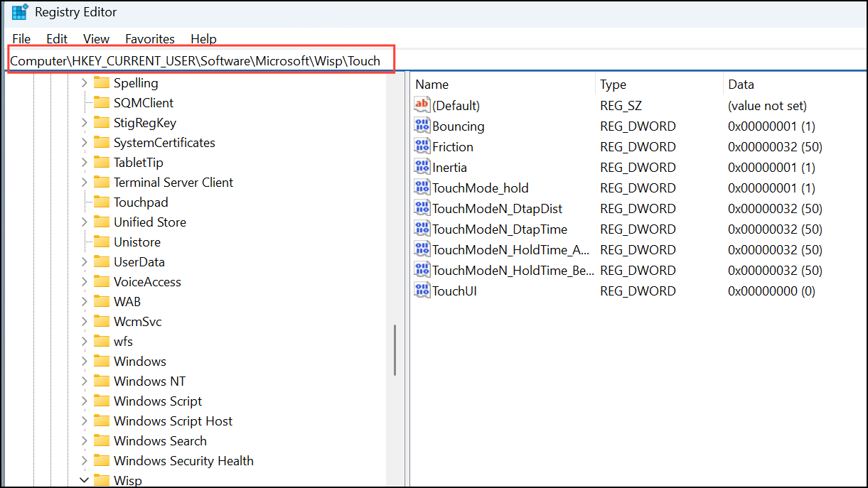Click the Friction DWORD value icon
Image resolution: width=868 pixels, height=488 pixels.
422,147
